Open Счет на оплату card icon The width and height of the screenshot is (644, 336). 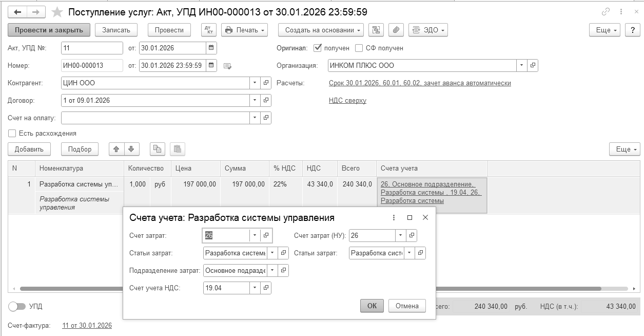point(266,118)
